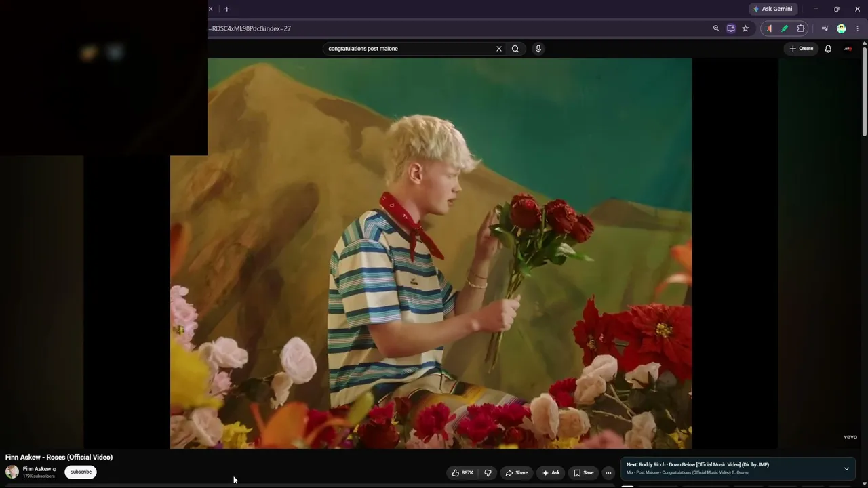Click the '179K subscribers' text
Viewport: 868px width, 488px height.
click(39, 476)
